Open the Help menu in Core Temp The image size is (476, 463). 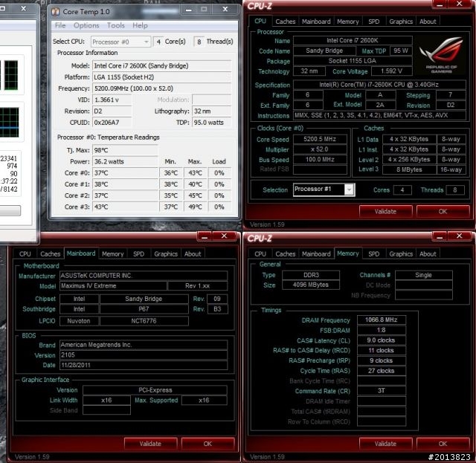140,25
